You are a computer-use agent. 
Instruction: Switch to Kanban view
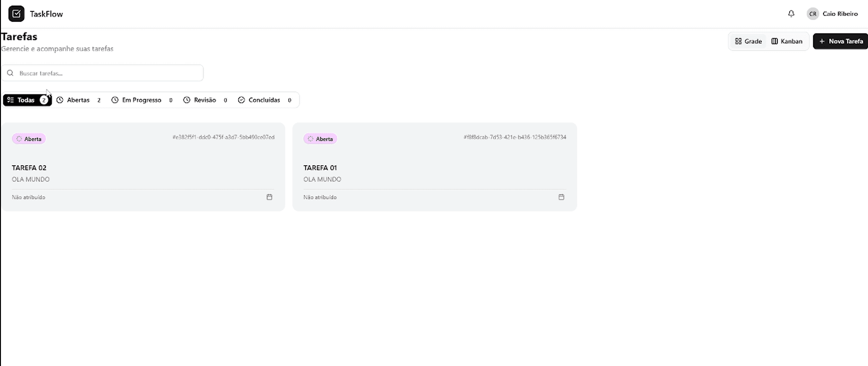coord(787,42)
